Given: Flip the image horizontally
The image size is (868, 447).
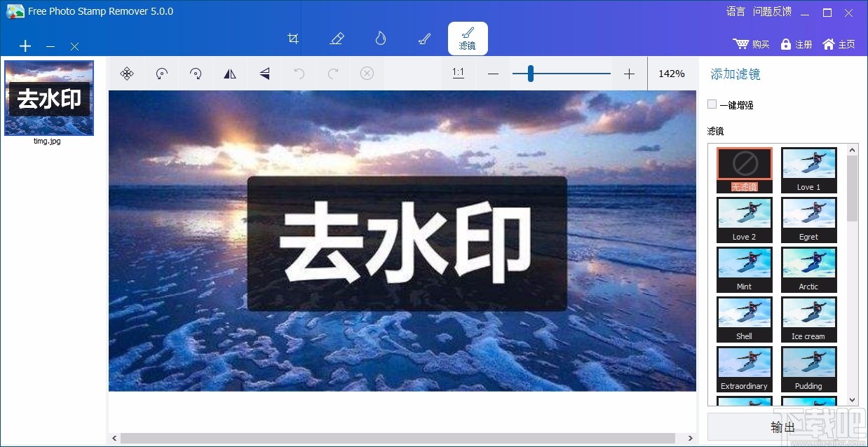Looking at the screenshot, I should pyautogui.click(x=230, y=74).
